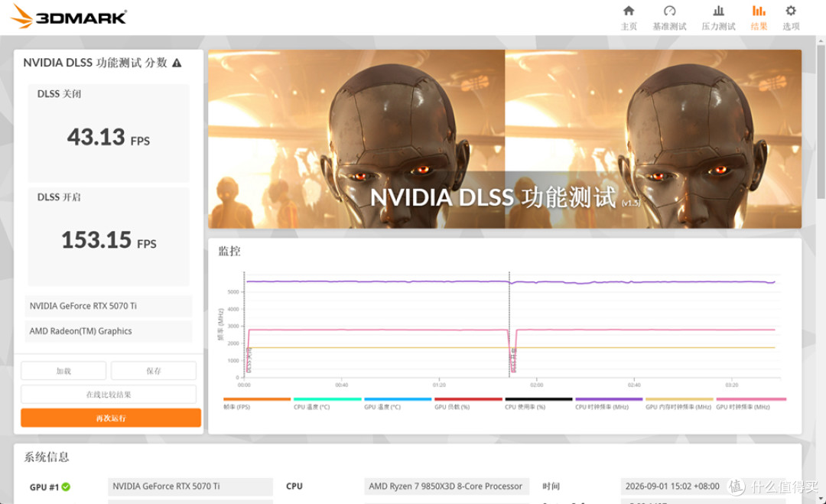The height and width of the screenshot is (504, 826).
Task: Select the NVIDIA GeForce RTX 5070 Ti row in score panel
Action: pos(109,306)
